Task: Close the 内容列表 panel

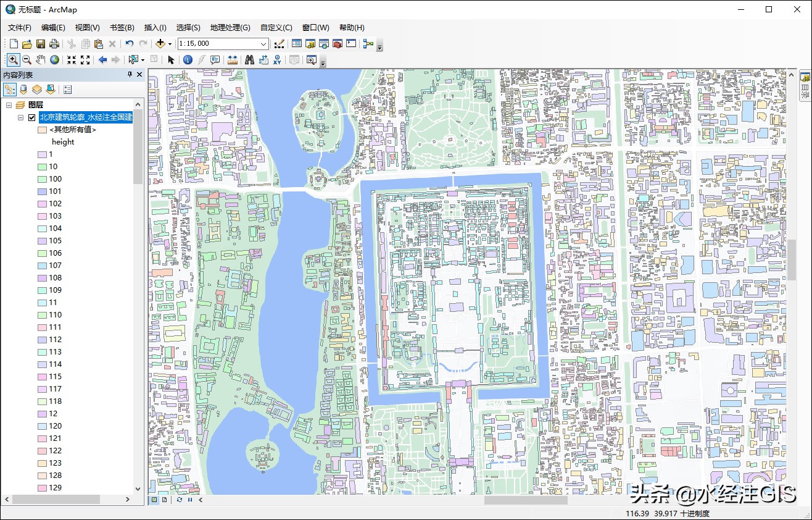Action: point(139,75)
